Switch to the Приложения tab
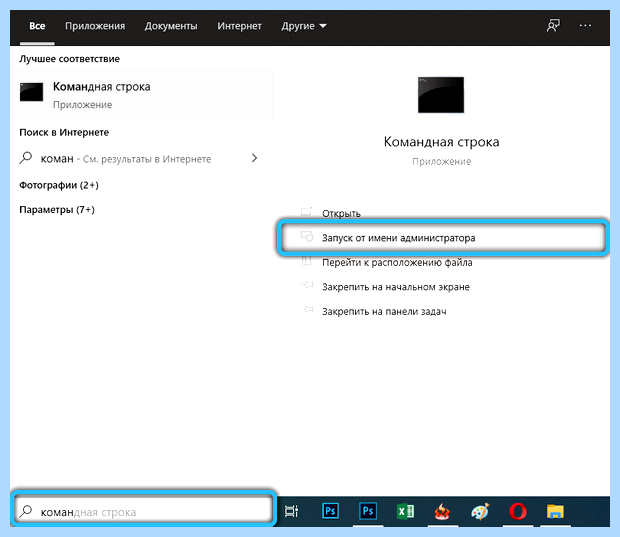620x537 pixels. pyautogui.click(x=95, y=26)
